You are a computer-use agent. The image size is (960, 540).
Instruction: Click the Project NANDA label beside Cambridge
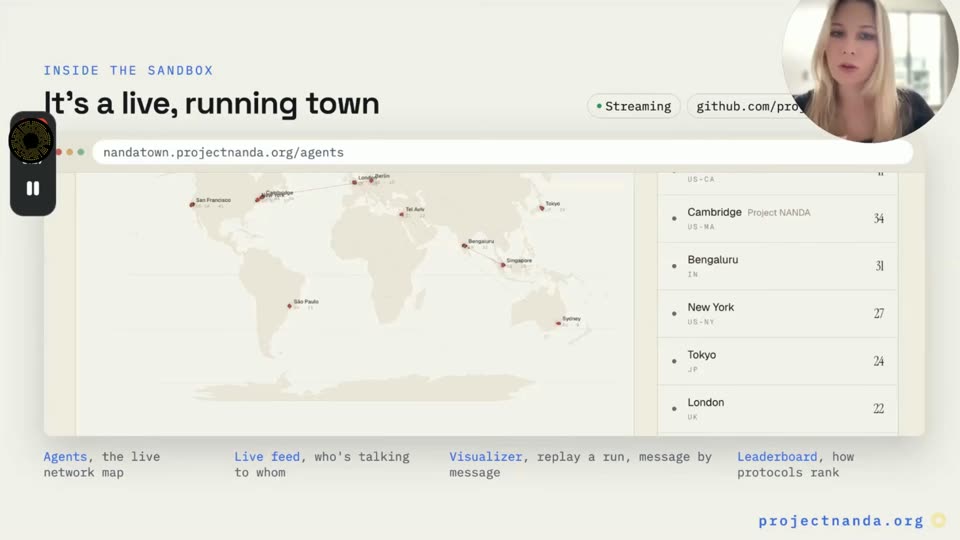(779, 212)
